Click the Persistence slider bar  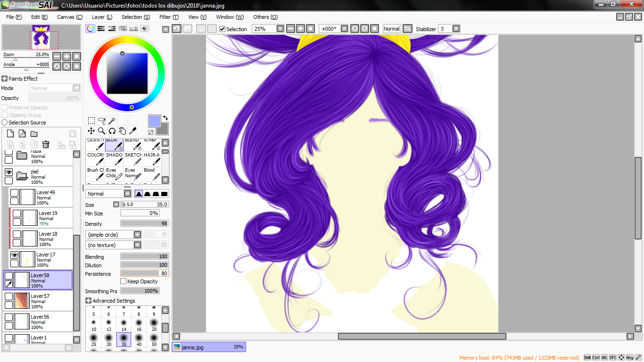144,273
